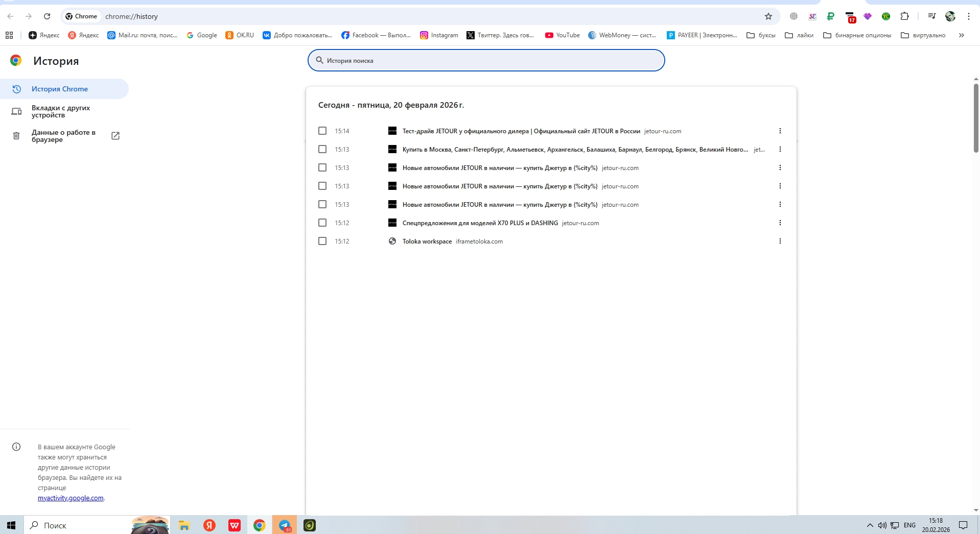Open actions menu for 'Купить в Москва' entry

click(x=780, y=149)
